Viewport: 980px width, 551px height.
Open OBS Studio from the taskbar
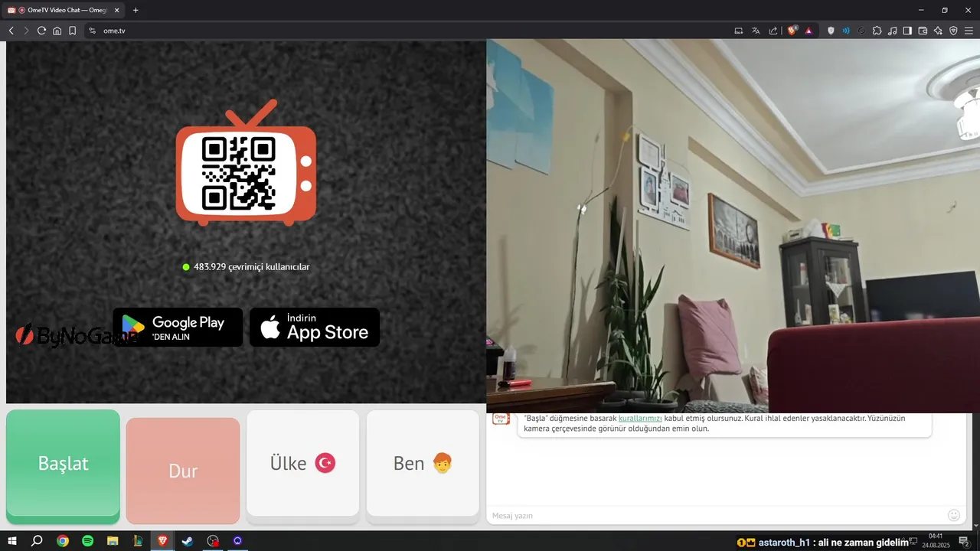click(213, 541)
